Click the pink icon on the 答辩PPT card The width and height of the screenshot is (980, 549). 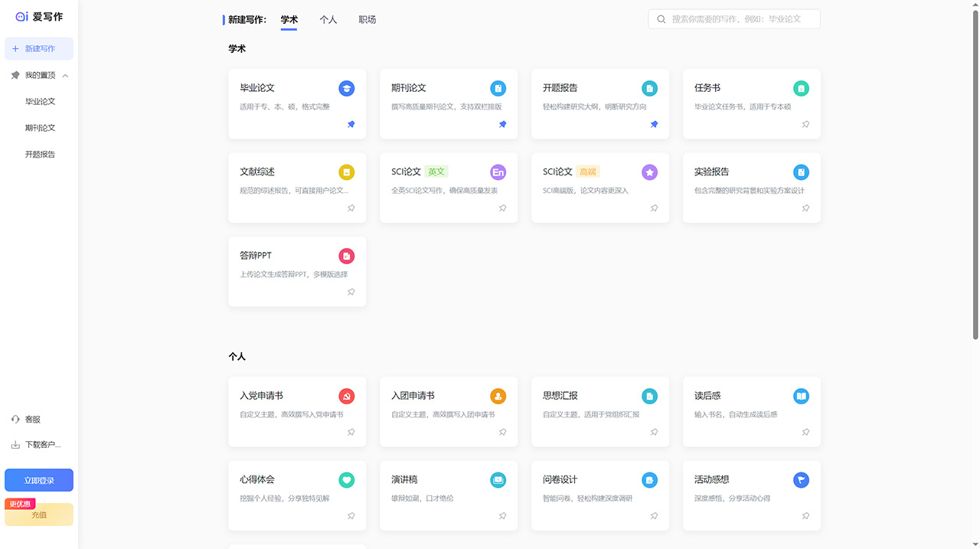tap(346, 256)
